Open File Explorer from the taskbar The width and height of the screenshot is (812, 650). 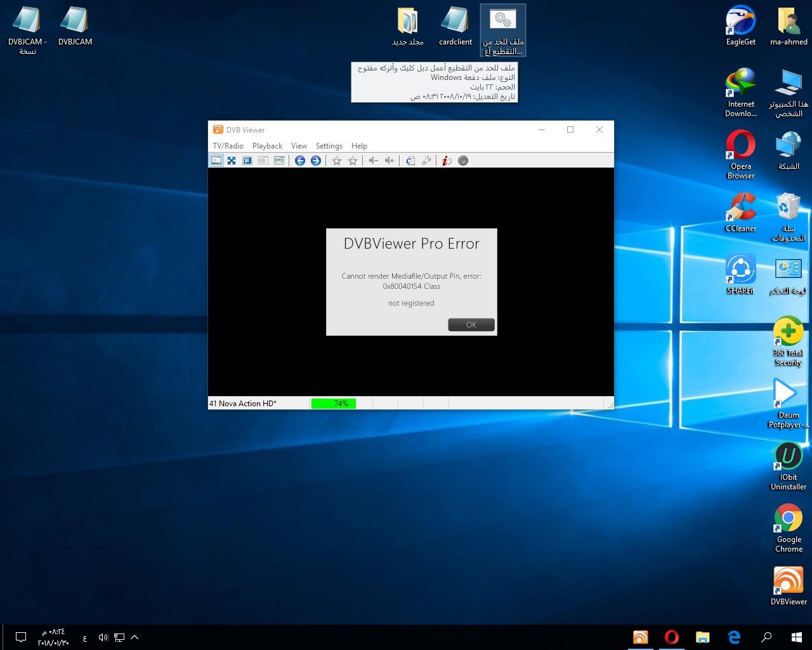(x=703, y=637)
